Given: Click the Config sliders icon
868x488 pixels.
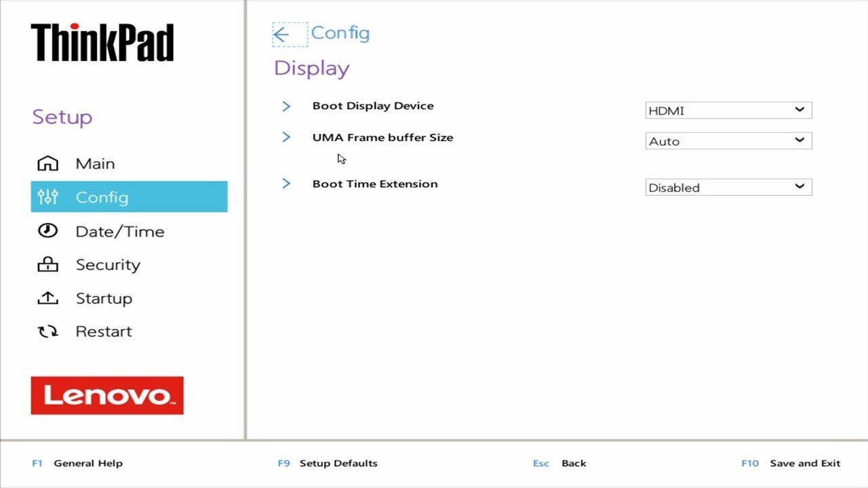Looking at the screenshot, I should pyautogui.click(x=47, y=197).
